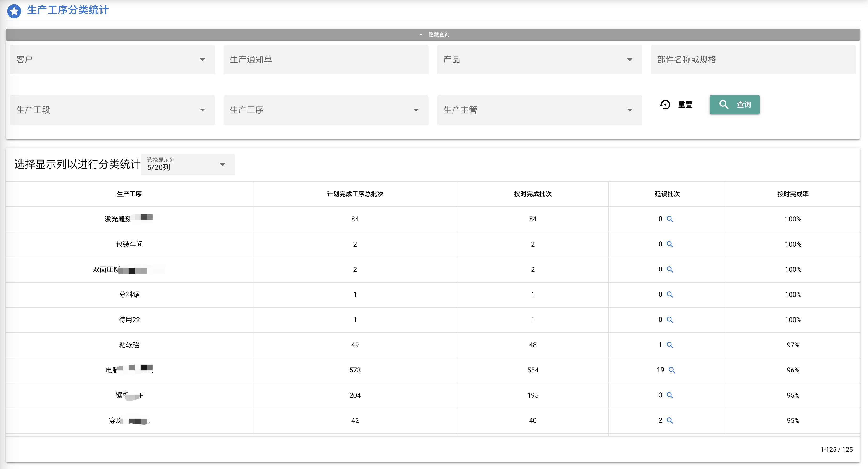Click magnifier icon in 分料锯 row

tap(670, 295)
